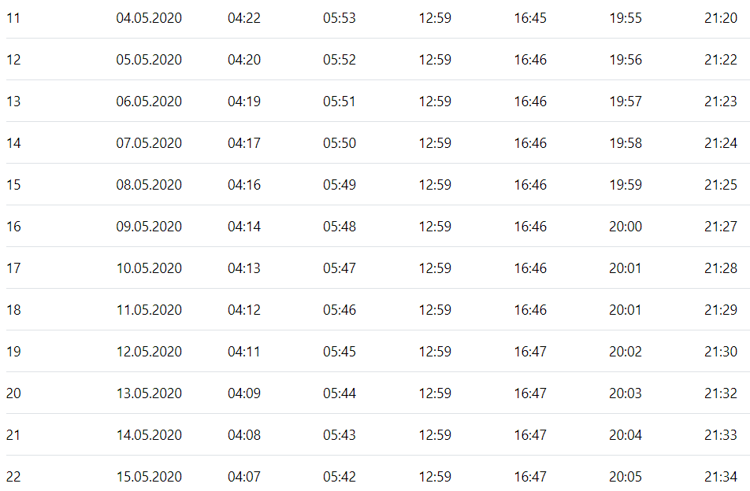This screenshot has width=750, height=491.
Task: Click row number 17
Action: click(13, 268)
